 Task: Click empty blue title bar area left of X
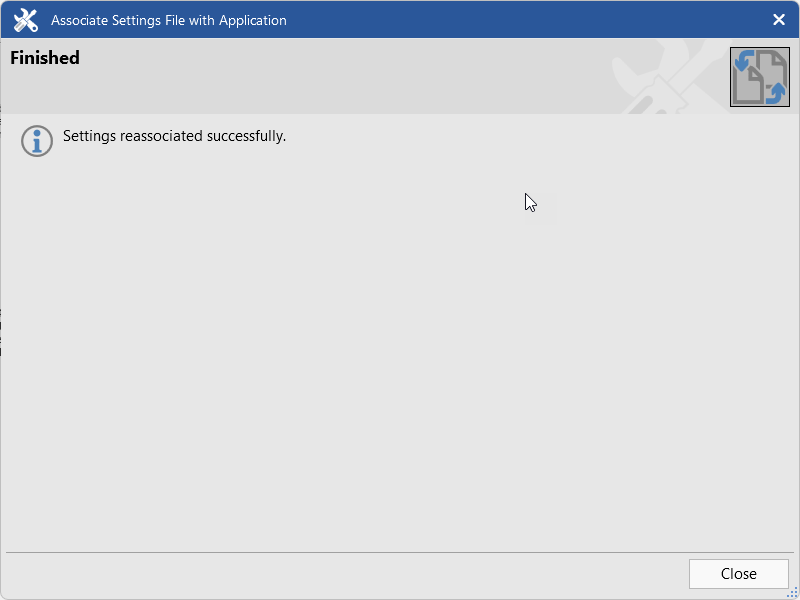[x=550, y=20]
